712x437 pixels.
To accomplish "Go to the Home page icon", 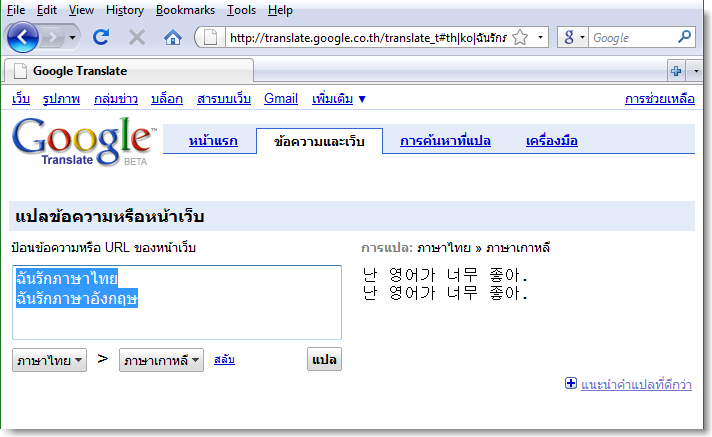I will click(173, 37).
